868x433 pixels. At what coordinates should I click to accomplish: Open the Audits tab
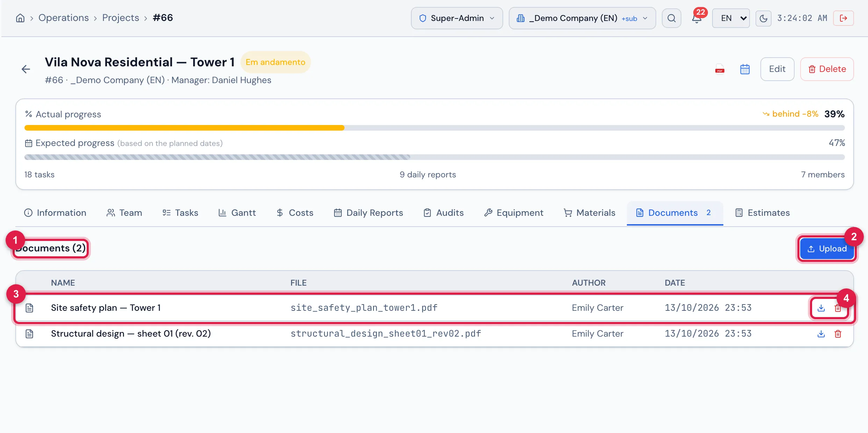click(x=443, y=213)
